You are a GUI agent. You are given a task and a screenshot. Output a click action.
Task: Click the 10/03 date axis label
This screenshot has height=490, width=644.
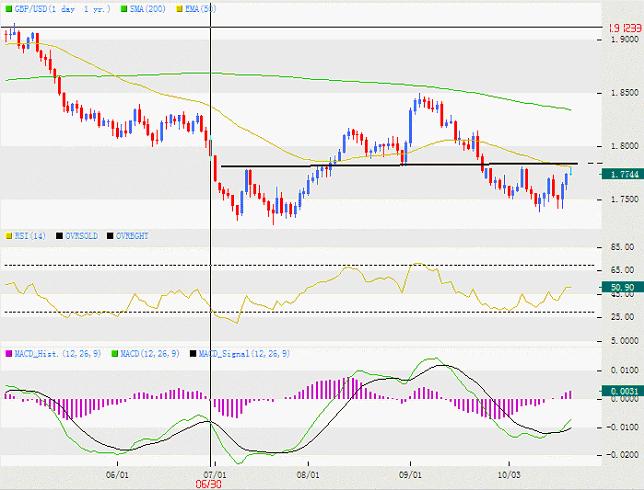tap(509, 475)
